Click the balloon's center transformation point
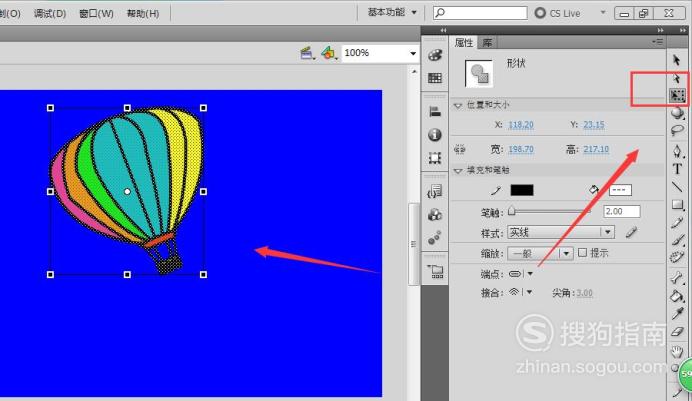 (127, 191)
